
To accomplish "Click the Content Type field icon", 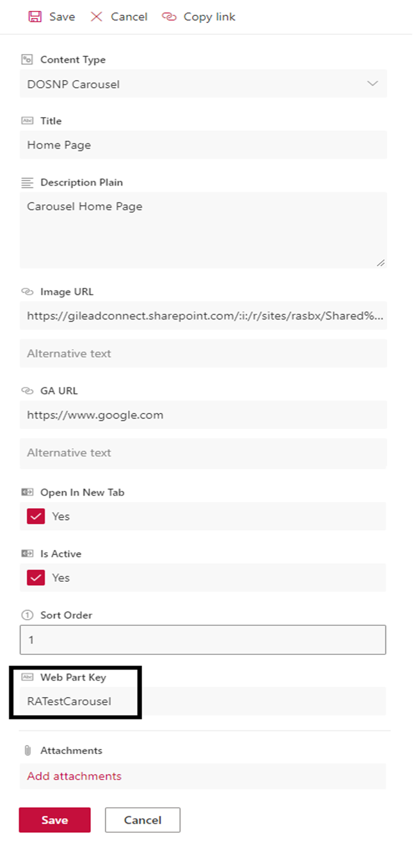I will 28,60.
